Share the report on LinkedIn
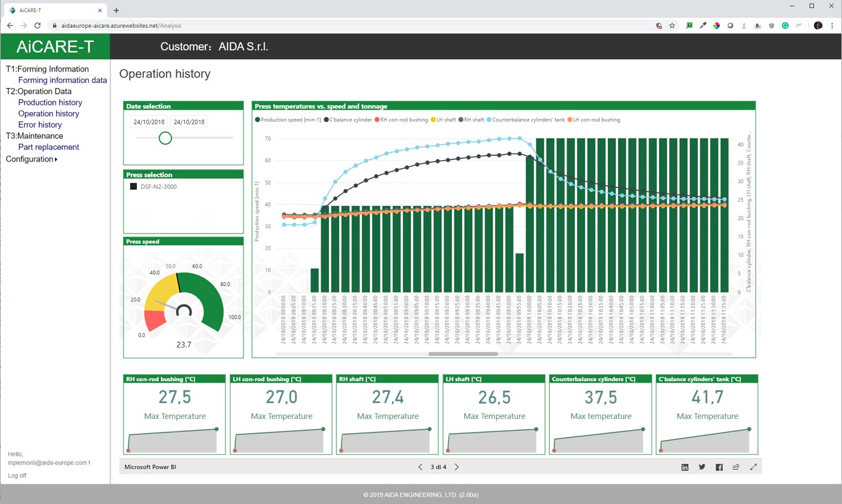 (x=685, y=467)
